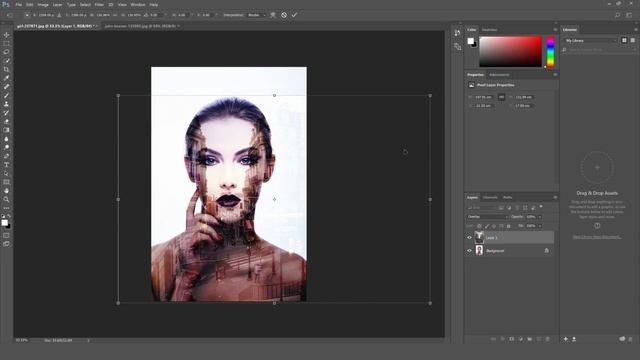The image size is (640, 360).
Task: Select the History Brush tool
Action: point(6,113)
